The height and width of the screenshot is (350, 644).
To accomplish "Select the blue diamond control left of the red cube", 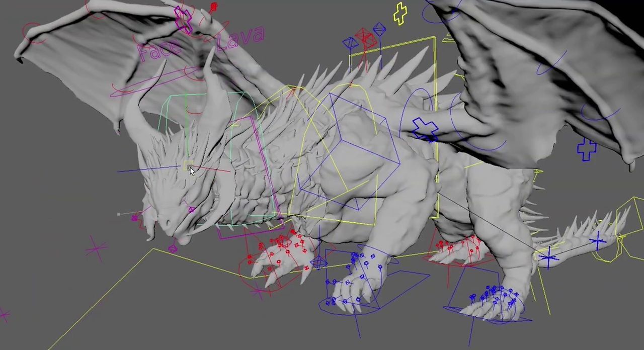I will point(350,44).
